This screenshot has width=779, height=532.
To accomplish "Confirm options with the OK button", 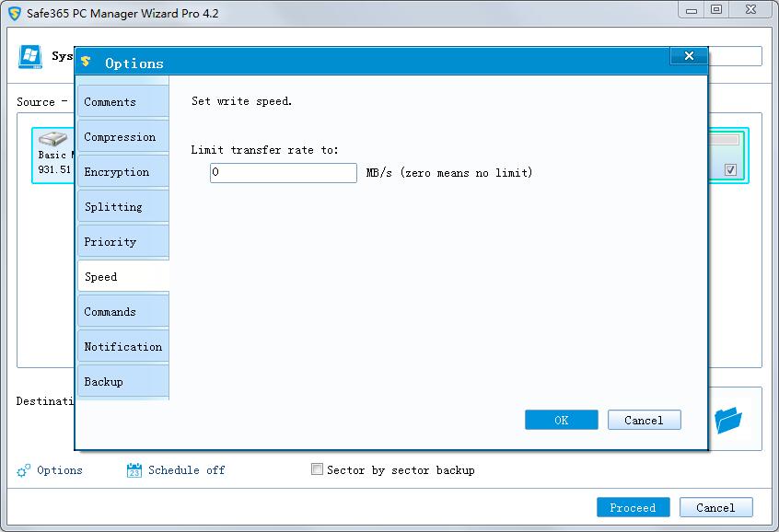I will click(561, 421).
